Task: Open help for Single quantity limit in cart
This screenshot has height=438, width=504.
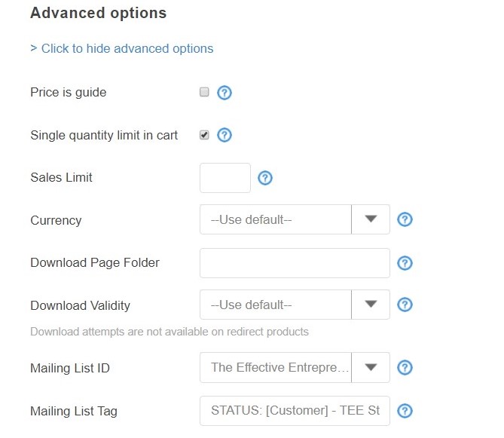Action: [x=224, y=136]
